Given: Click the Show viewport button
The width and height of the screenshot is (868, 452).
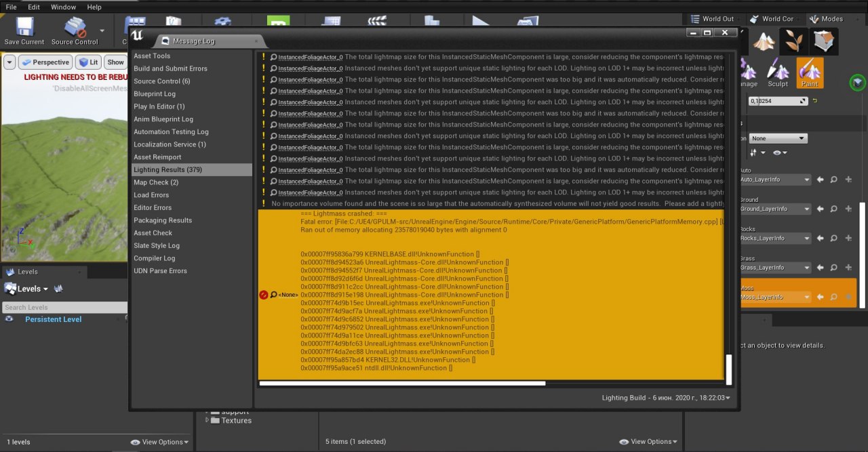Looking at the screenshot, I should tap(116, 62).
